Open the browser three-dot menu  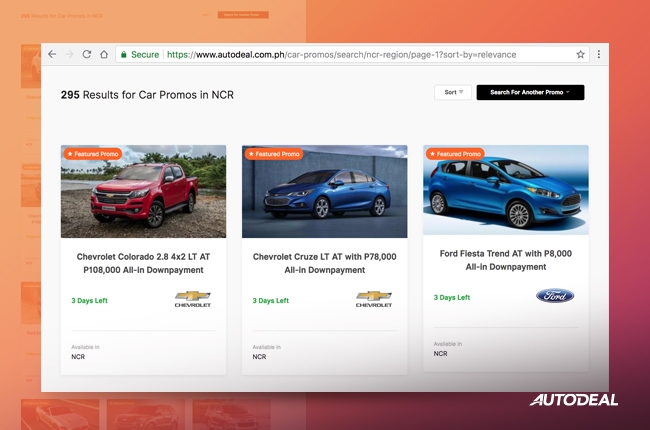coord(599,54)
